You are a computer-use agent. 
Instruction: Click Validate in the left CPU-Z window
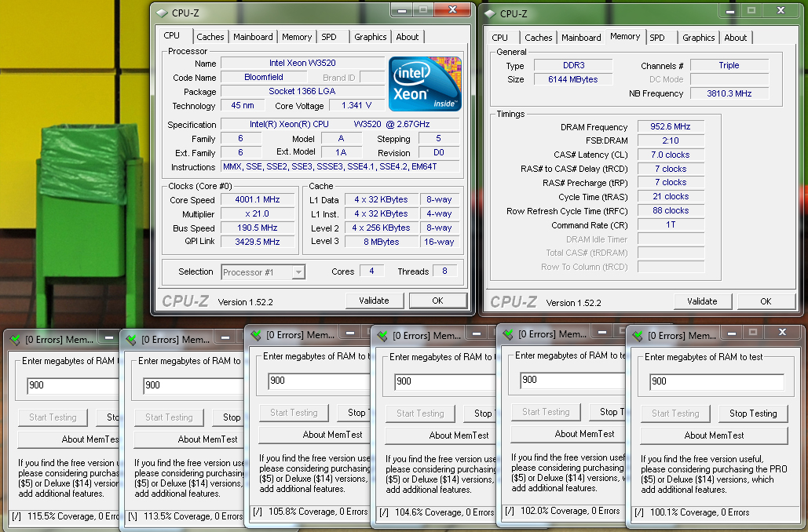pos(374,301)
